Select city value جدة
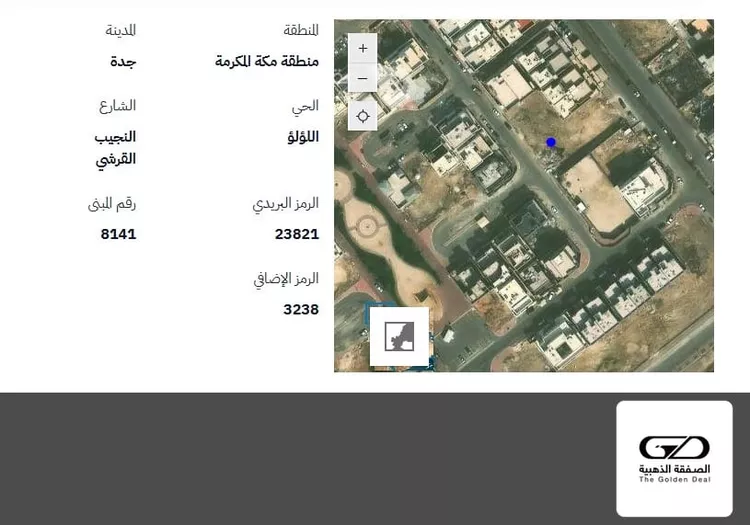 pyautogui.click(x=123, y=62)
